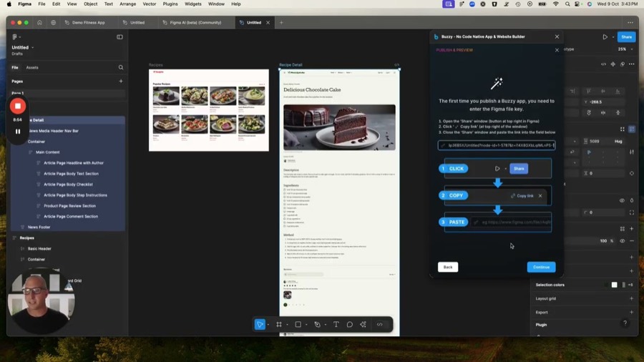The height and width of the screenshot is (362, 644).
Task: Select the Pen tool
Action: (x=317, y=325)
